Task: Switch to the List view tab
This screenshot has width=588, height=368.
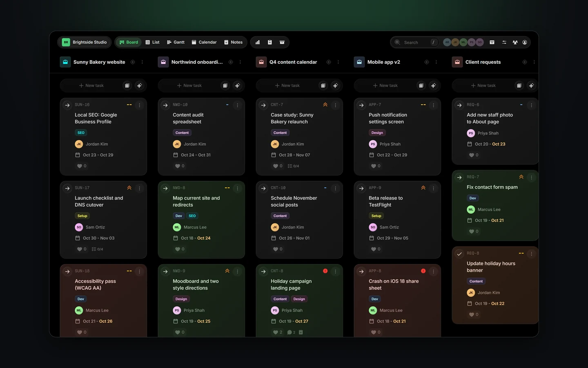Action: click(x=152, y=42)
